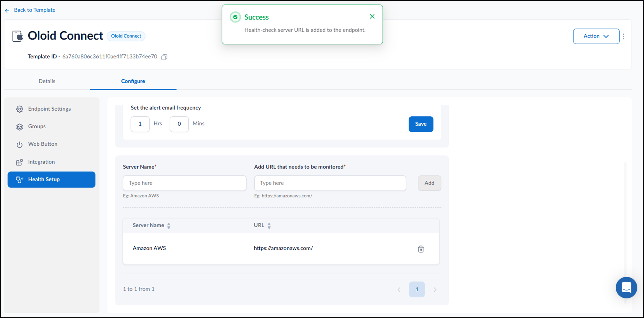Open the three-dot more options menu

[623, 36]
